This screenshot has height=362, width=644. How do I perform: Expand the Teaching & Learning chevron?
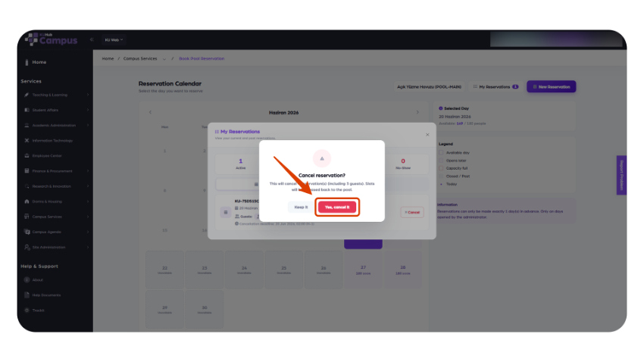88,95
